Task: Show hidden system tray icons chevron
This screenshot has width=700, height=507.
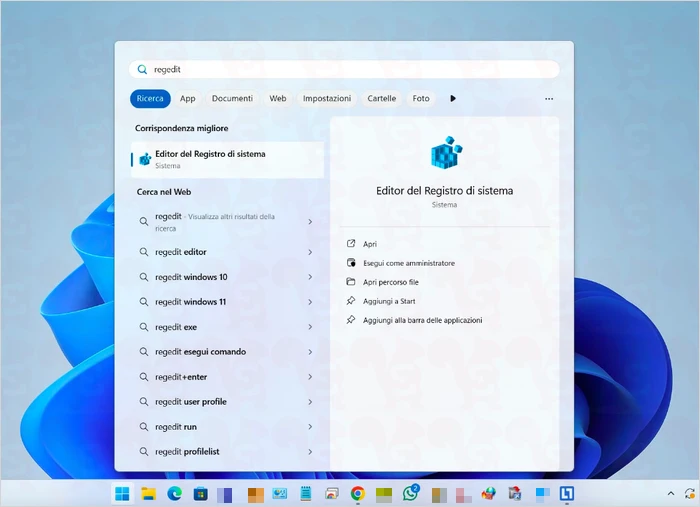Action: [x=671, y=493]
